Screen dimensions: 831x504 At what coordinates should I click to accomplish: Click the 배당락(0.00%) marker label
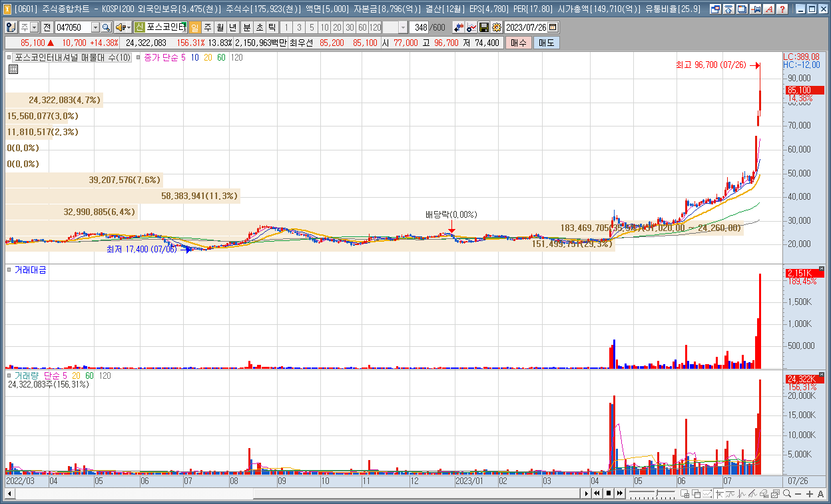(451, 214)
